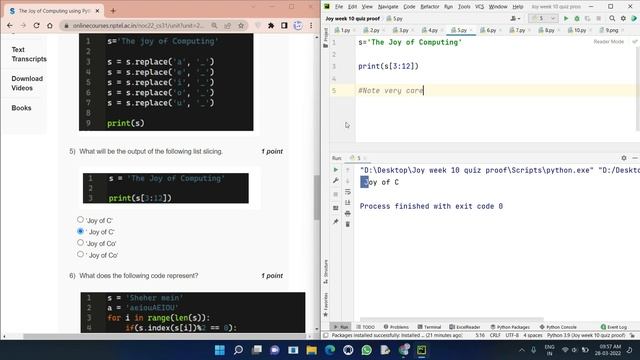Open UTF-8 encoding selector
The width and height of the screenshot is (640, 360).
(x=512, y=335)
